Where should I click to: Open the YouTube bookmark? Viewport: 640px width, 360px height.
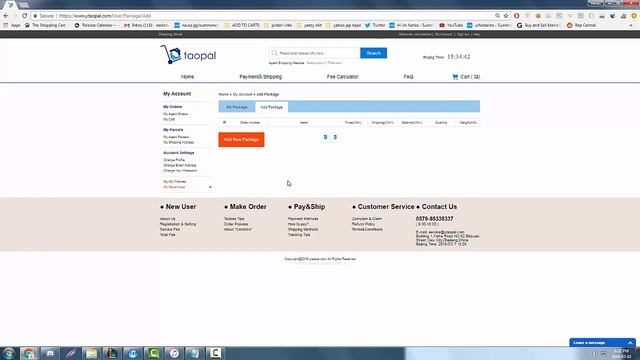tap(451, 25)
